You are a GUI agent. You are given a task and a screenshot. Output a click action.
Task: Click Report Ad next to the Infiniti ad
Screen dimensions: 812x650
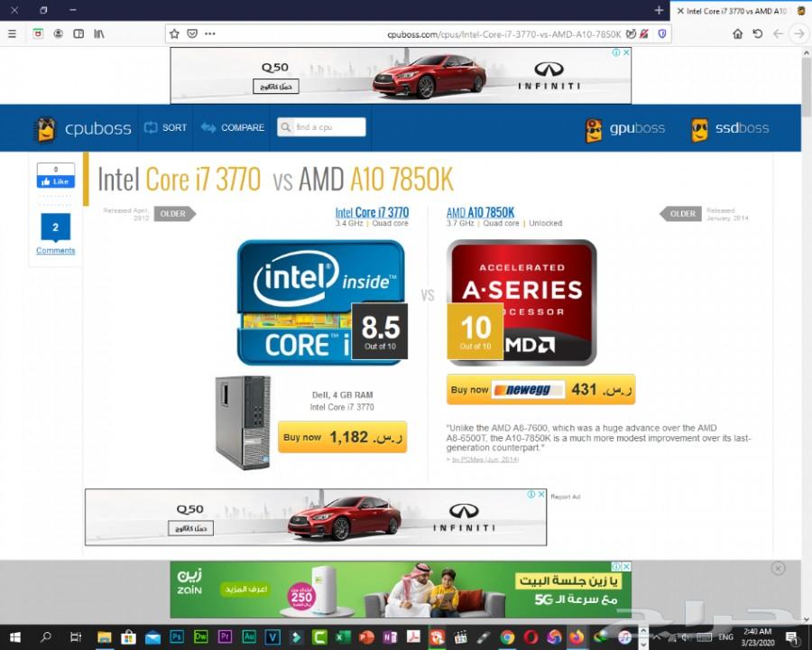pyautogui.click(x=566, y=497)
